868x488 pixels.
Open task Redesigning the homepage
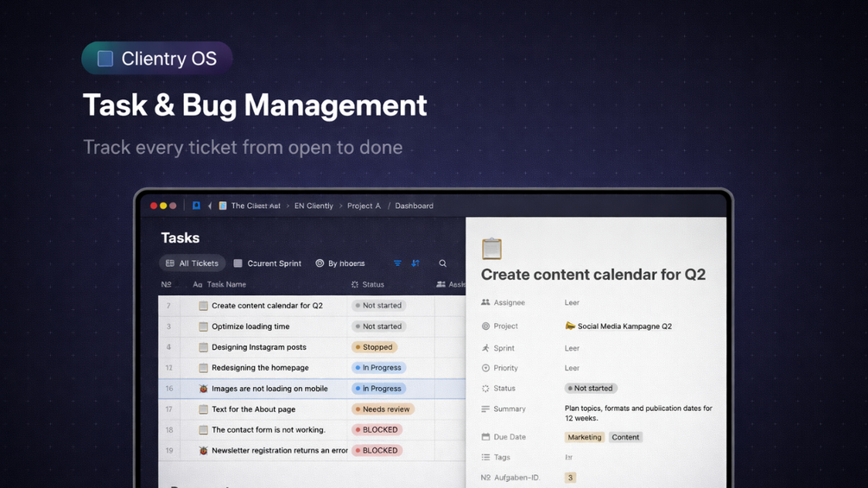click(x=260, y=368)
